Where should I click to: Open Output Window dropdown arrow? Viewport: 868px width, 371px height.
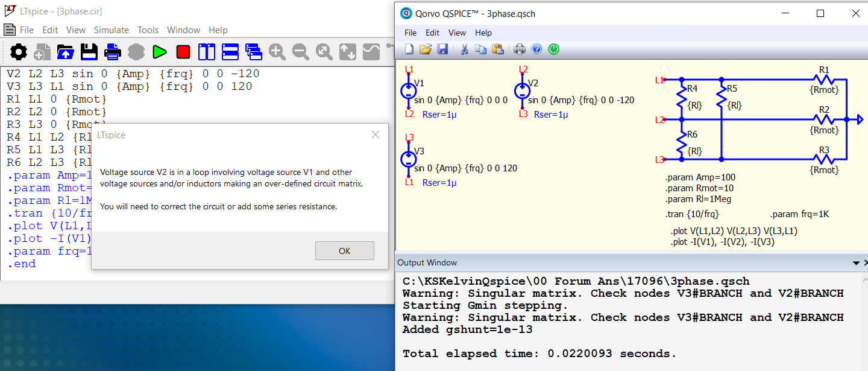coord(856,263)
